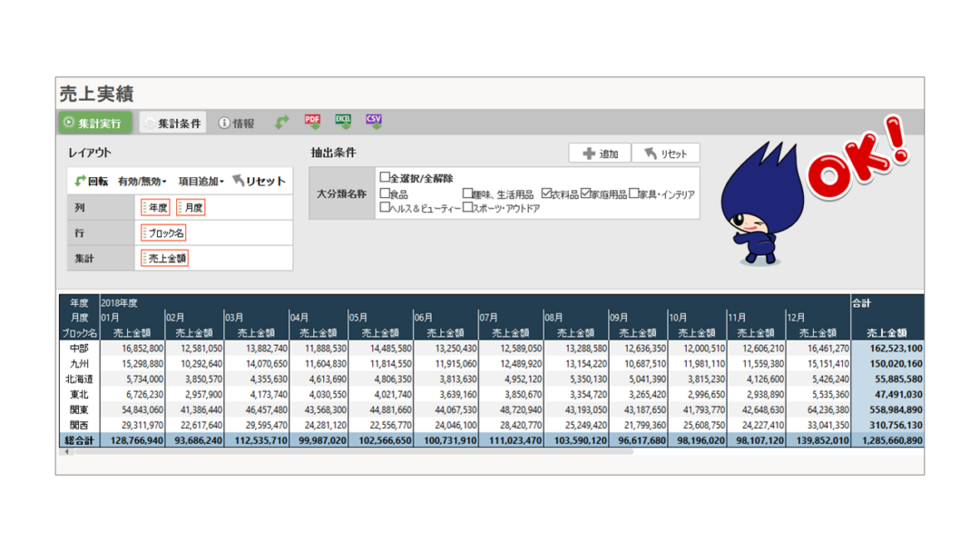This screenshot has height=552, width=980.
Task: Click the EXCEL export icon
Action: [x=343, y=120]
